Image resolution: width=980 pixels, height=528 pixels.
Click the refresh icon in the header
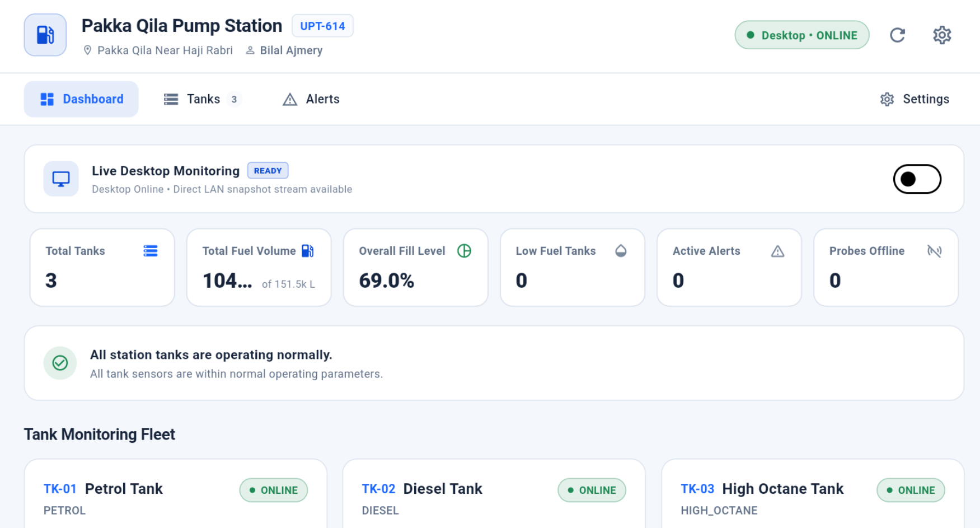click(x=897, y=35)
